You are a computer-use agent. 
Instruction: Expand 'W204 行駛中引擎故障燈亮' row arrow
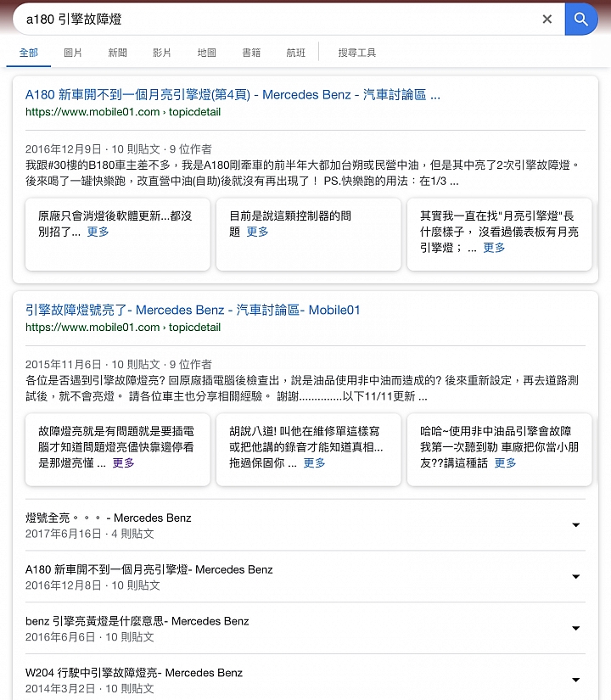coord(576,680)
